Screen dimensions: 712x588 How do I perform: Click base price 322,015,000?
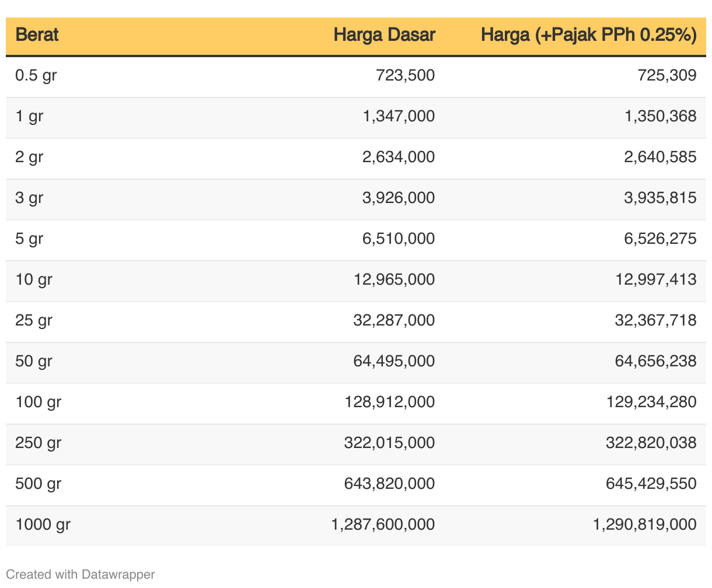click(x=389, y=443)
